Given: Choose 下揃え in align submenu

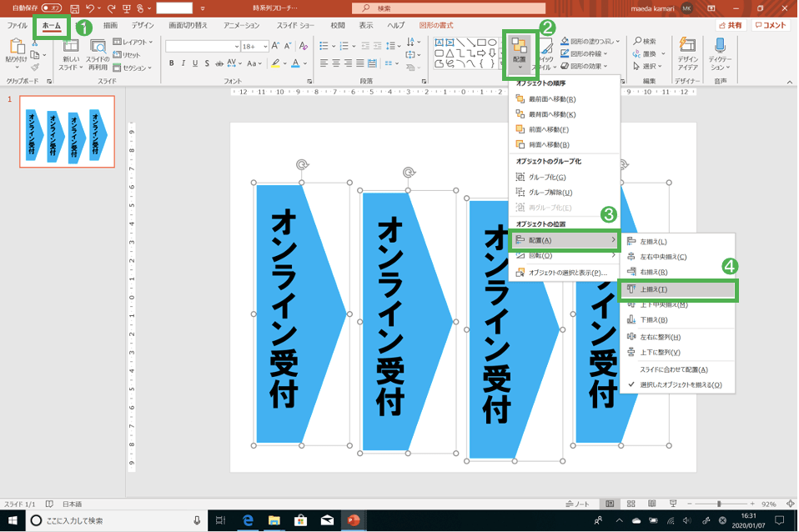Looking at the screenshot, I should pos(678,320).
